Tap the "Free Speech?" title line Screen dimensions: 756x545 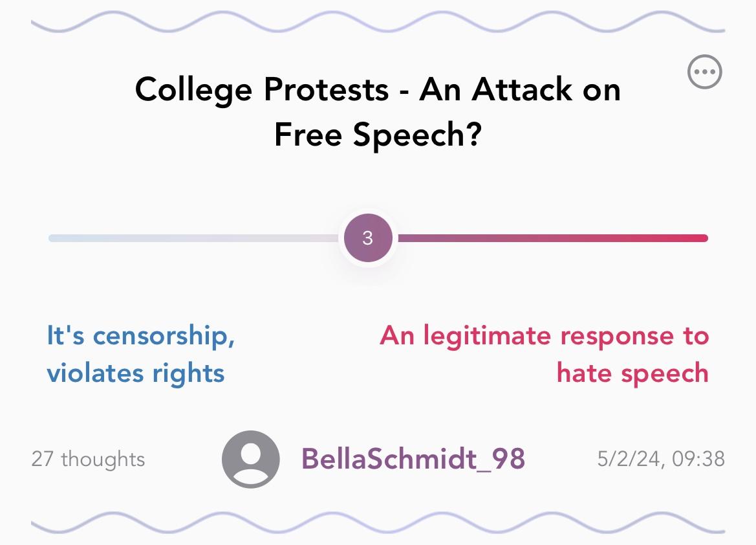coord(378,134)
